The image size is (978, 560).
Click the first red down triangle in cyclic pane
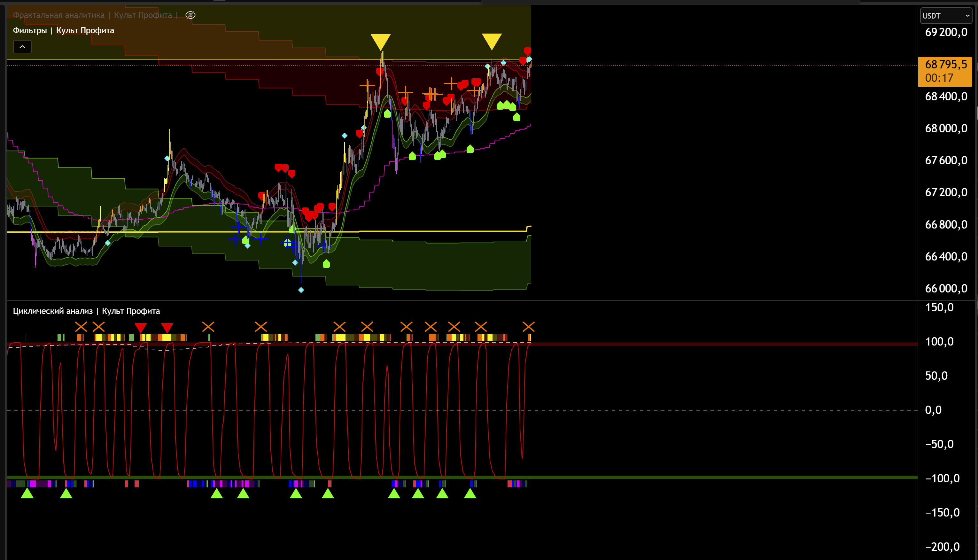pos(141,327)
